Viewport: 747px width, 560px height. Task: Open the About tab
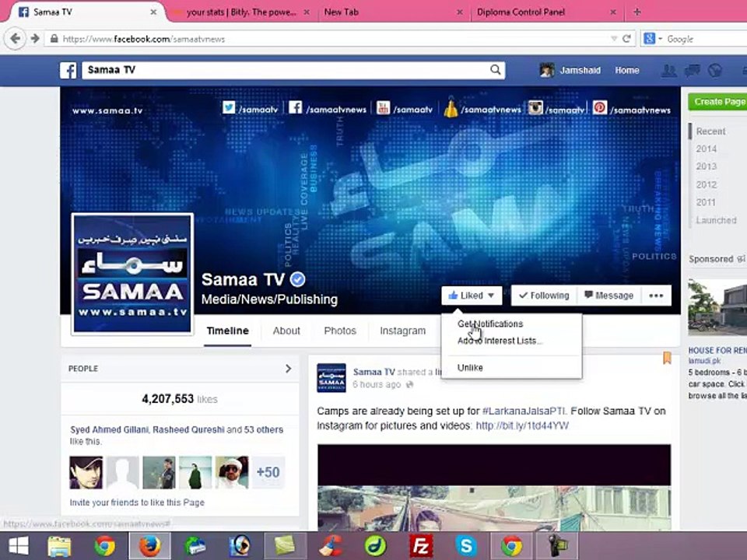click(x=286, y=331)
